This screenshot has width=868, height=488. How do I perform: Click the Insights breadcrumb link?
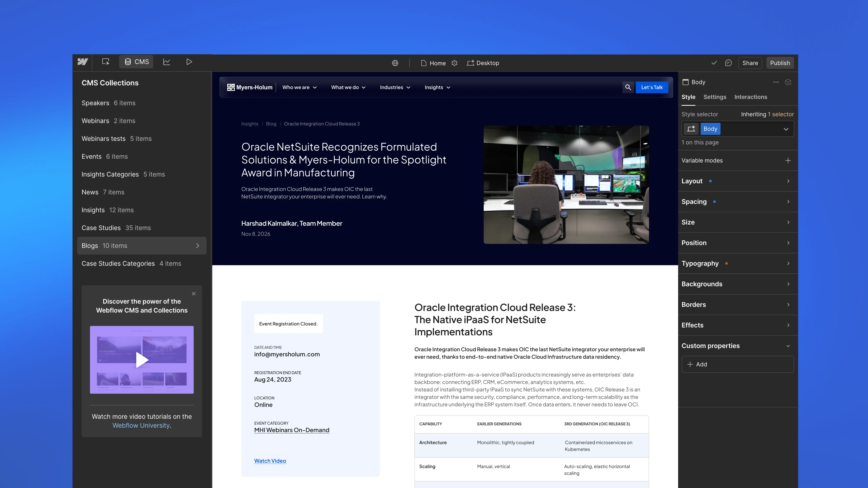[250, 124]
